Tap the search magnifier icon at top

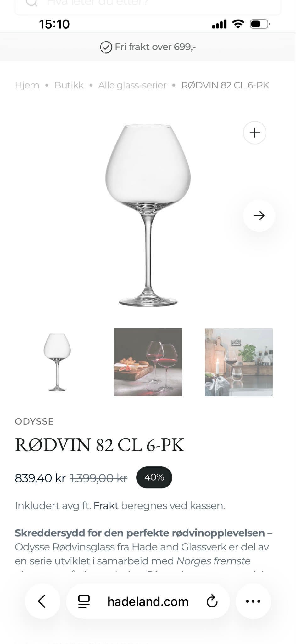click(x=31, y=3)
